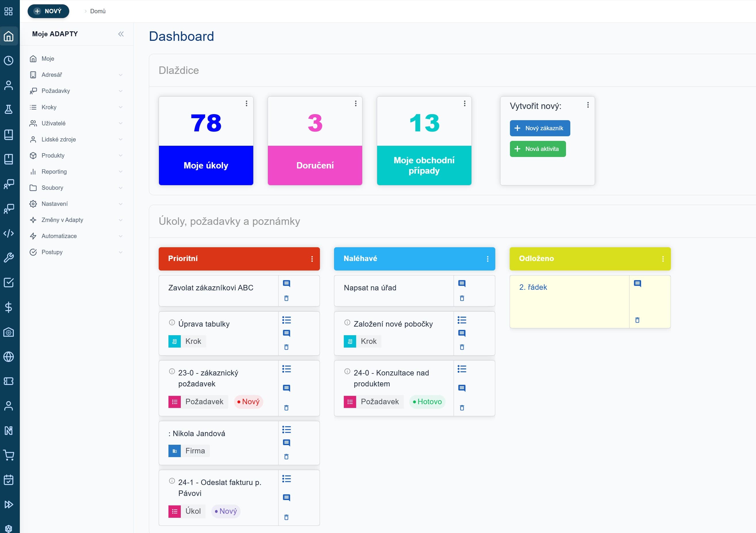This screenshot has height=533, width=756.
Task: Open list icon on Založení nové pobočky card
Action: coord(462,320)
